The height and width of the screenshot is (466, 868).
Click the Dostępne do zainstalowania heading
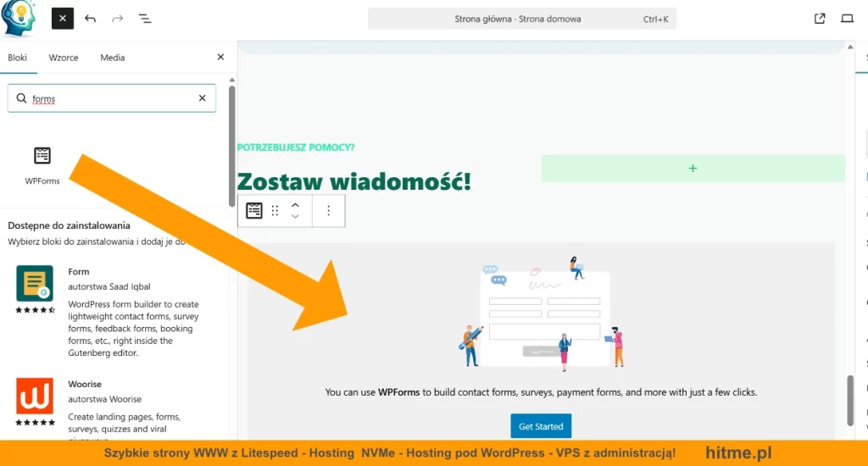(x=70, y=225)
